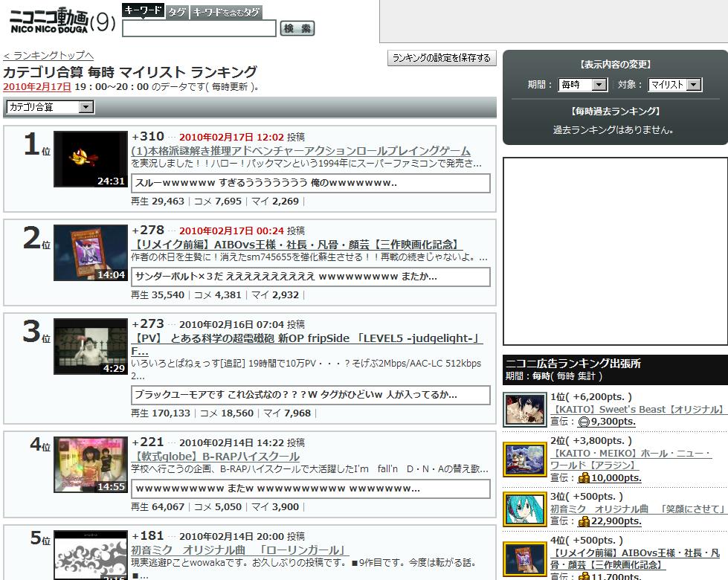Open 【KAITO・MEIKO】ホール・ニュー・ワールド link

click(x=631, y=460)
